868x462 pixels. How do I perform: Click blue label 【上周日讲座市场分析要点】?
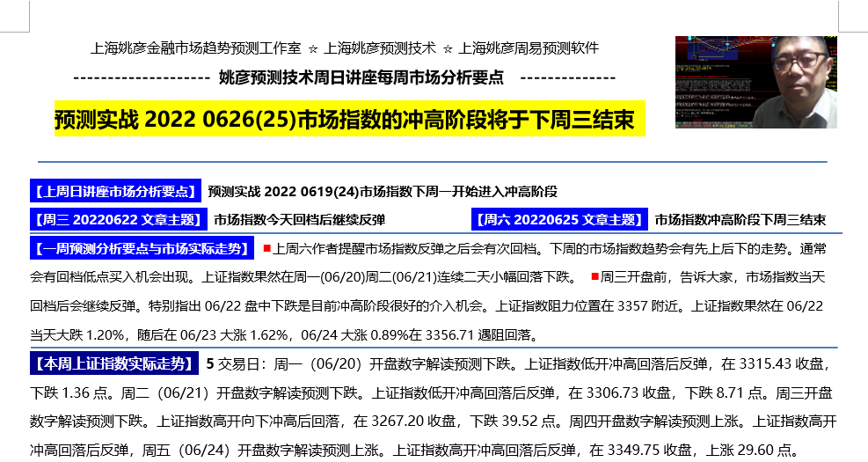tap(115, 192)
